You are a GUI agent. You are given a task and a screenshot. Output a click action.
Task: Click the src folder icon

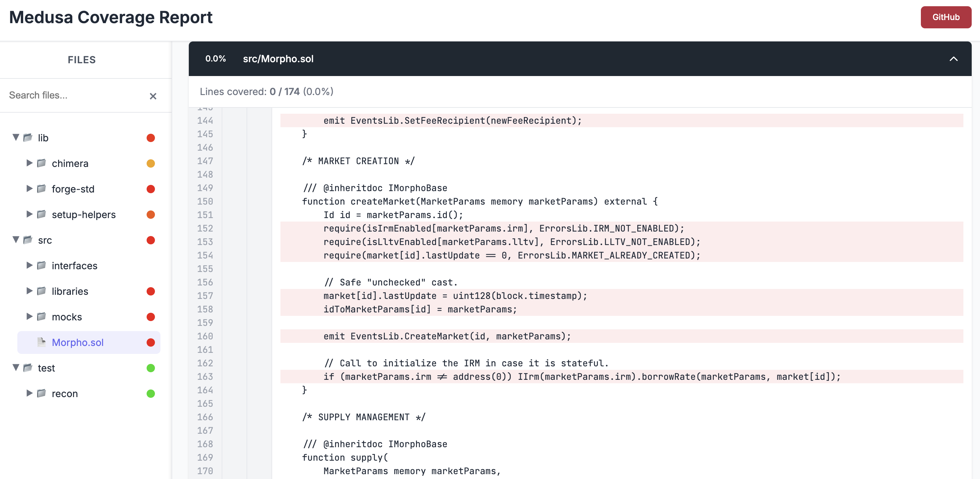click(28, 239)
